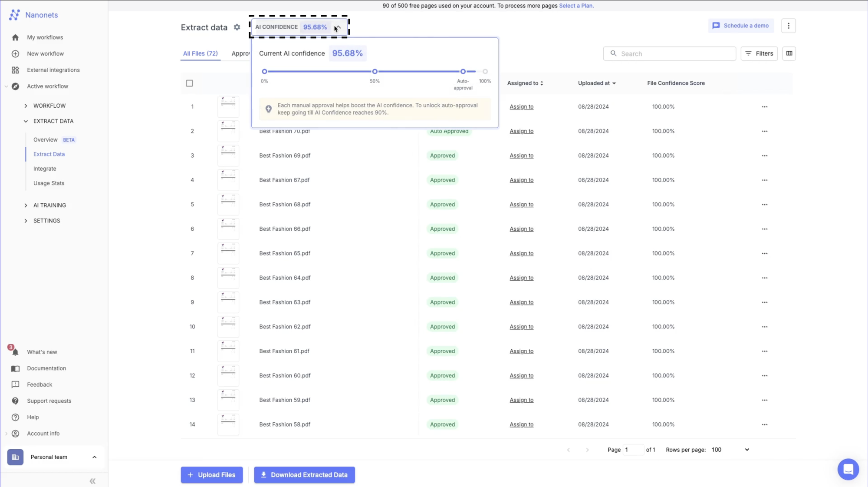This screenshot has height=487, width=868.
Task: Open the three-dot overflow menu top right
Action: point(789,26)
